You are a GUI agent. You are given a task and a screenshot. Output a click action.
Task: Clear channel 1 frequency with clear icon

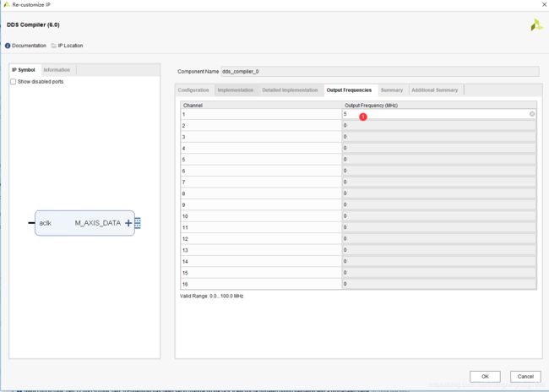(x=532, y=114)
